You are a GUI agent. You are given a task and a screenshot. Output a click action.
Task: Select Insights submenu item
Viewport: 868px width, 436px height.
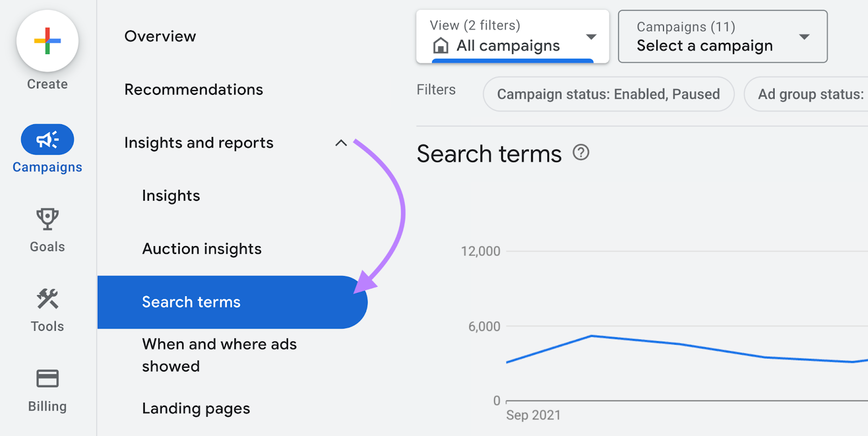coord(171,196)
